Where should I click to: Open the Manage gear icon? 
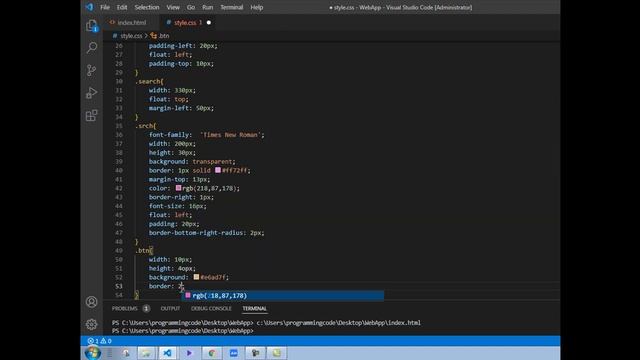[x=91, y=324]
